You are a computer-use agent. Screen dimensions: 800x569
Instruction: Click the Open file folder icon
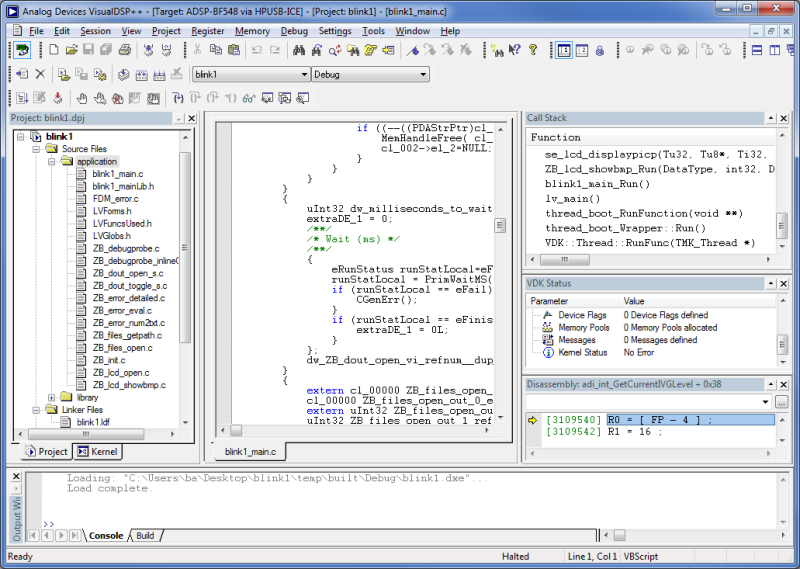tap(71, 50)
